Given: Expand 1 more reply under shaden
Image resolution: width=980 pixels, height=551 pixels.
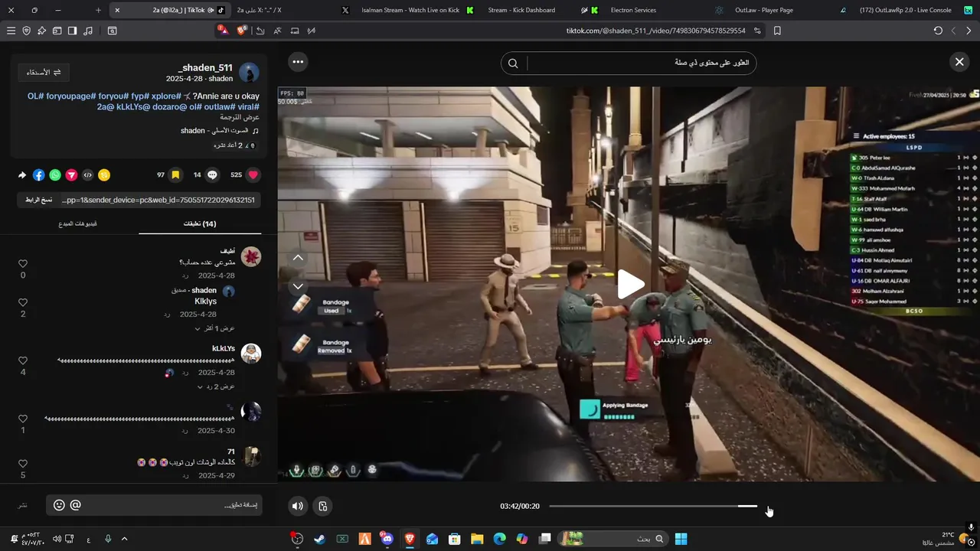Looking at the screenshot, I should 214,328.
